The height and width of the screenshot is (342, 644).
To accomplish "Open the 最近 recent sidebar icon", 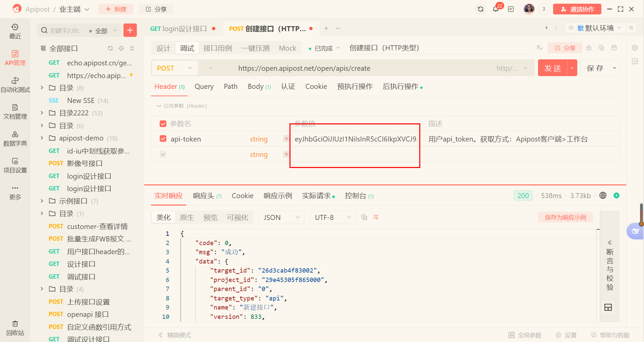I will tap(15, 31).
